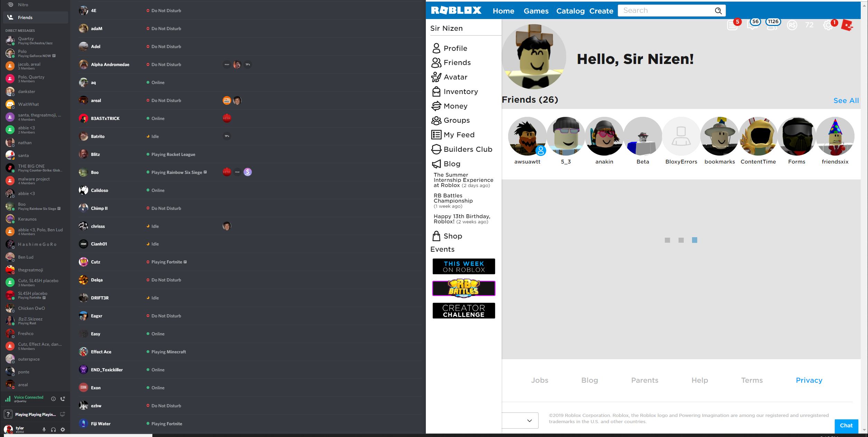Click the Shop bag icon
Viewport: 868px width, 437px height.
tap(436, 236)
